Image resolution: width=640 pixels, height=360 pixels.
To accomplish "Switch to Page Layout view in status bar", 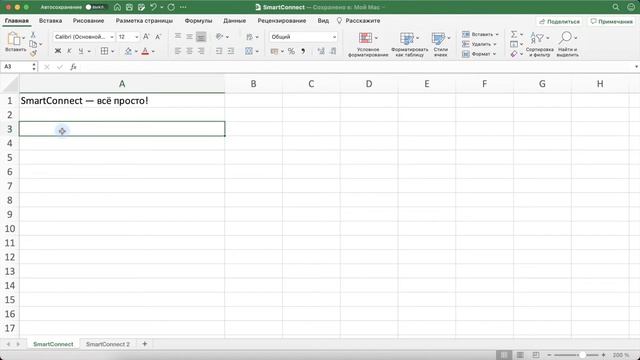I will pos(520,355).
